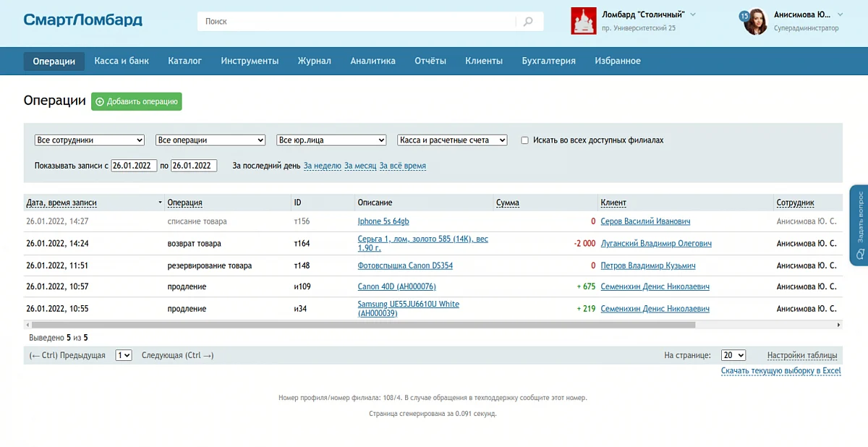The width and height of the screenshot is (868, 447).
Task: Open the Iphone 5s 64gb item link
Action: (383, 221)
